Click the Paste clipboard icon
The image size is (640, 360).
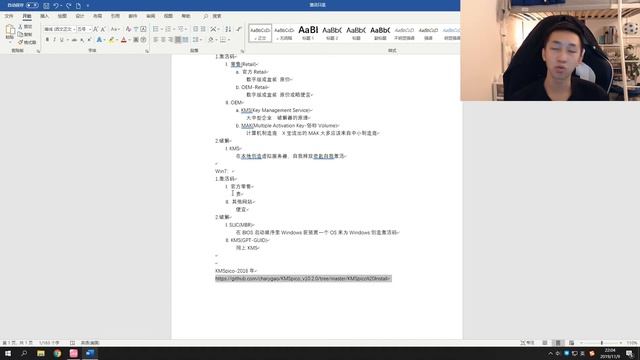tap(10, 29)
